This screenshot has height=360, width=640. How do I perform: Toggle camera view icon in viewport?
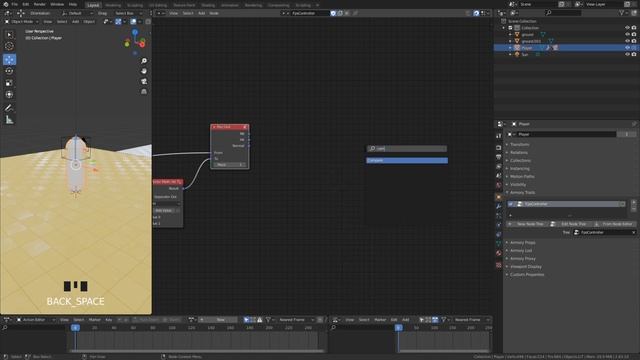coord(144,81)
